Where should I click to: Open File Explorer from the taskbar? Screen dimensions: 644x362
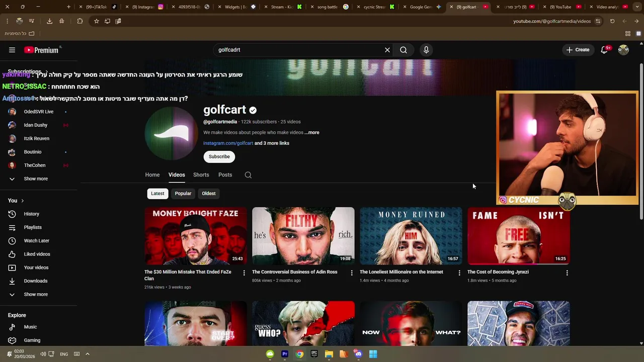(329, 354)
